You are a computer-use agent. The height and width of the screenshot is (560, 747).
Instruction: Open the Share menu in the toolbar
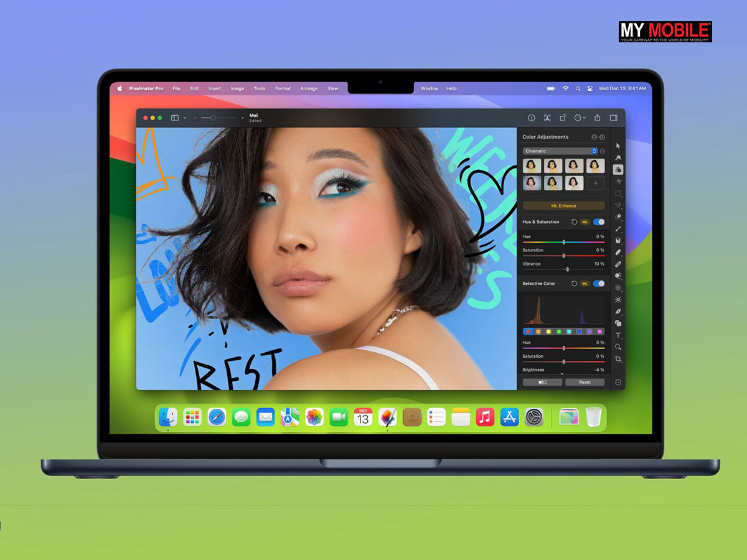pos(598,118)
